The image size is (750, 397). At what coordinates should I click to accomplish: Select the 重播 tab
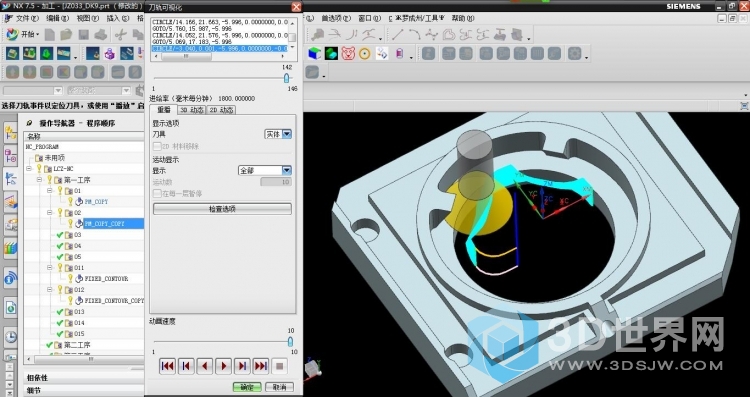(164, 110)
